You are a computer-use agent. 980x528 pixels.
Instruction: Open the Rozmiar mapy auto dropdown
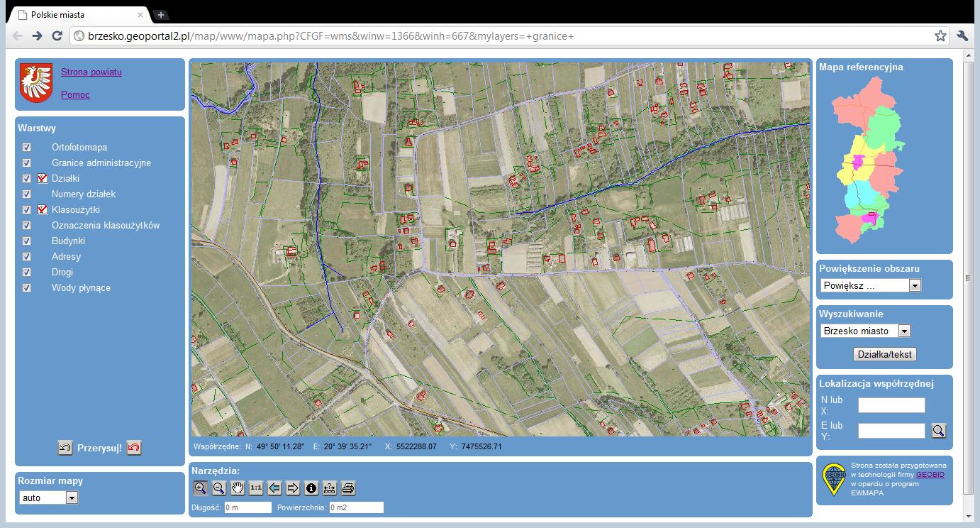tap(48, 498)
